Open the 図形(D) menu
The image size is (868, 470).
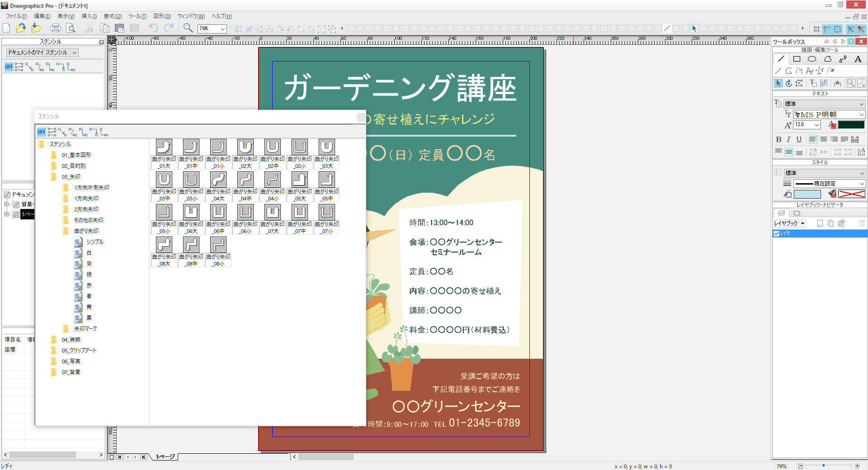pyautogui.click(x=162, y=16)
